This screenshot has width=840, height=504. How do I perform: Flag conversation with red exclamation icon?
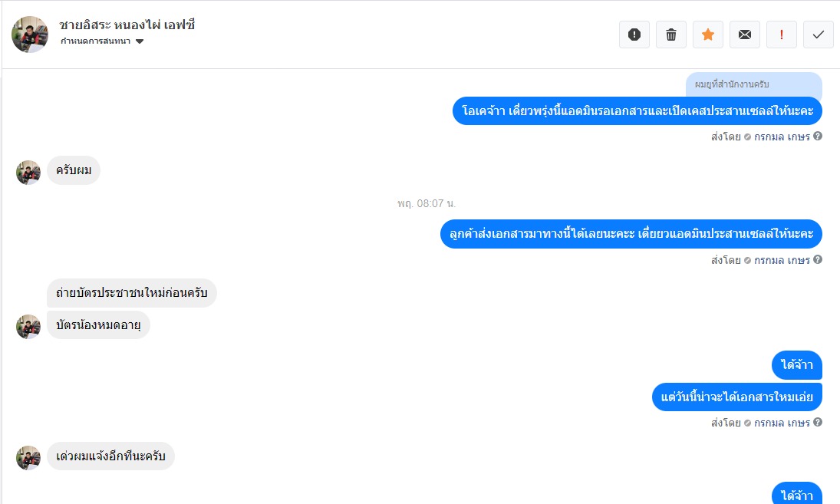[x=782, y=35]
